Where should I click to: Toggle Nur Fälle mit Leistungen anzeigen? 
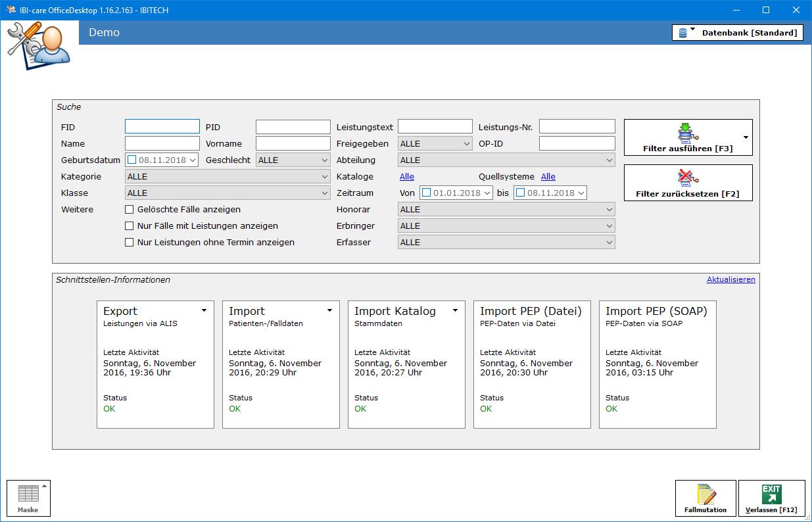pyautogui.click(x=130, y=226)
